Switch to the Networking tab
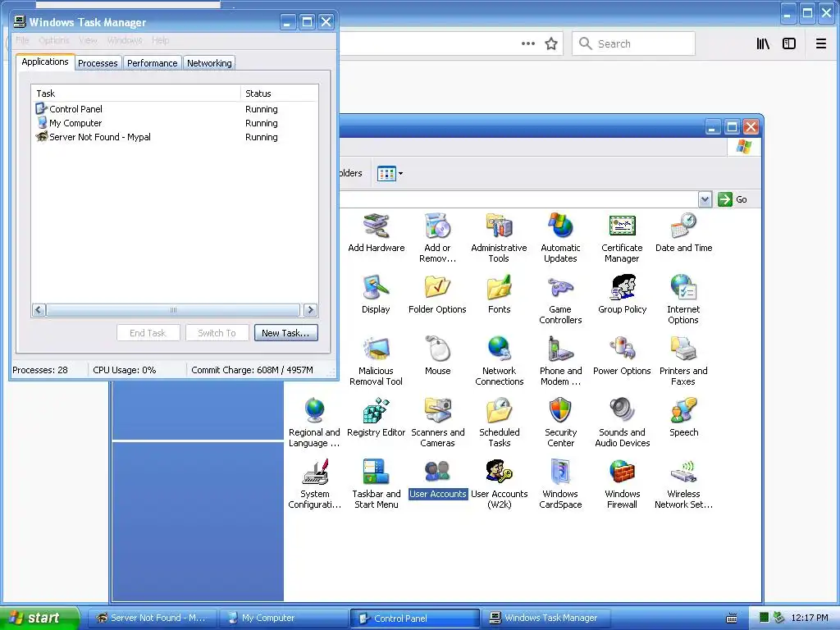The height and width of the screenshot is (630, 840). [x=209, y=63]
